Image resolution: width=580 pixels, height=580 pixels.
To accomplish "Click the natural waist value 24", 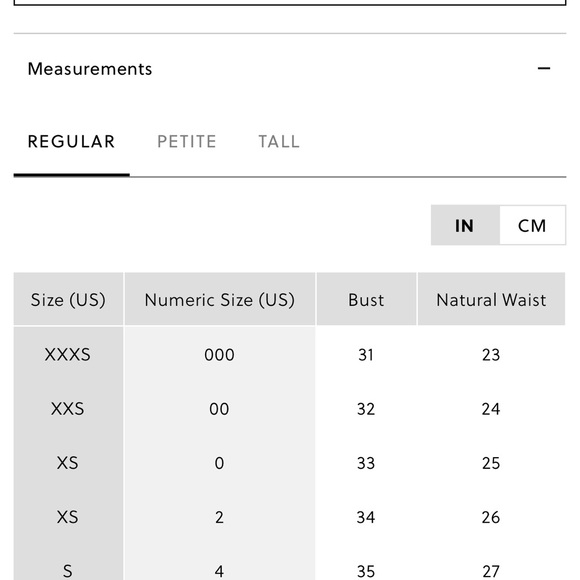I will (491, 409).
